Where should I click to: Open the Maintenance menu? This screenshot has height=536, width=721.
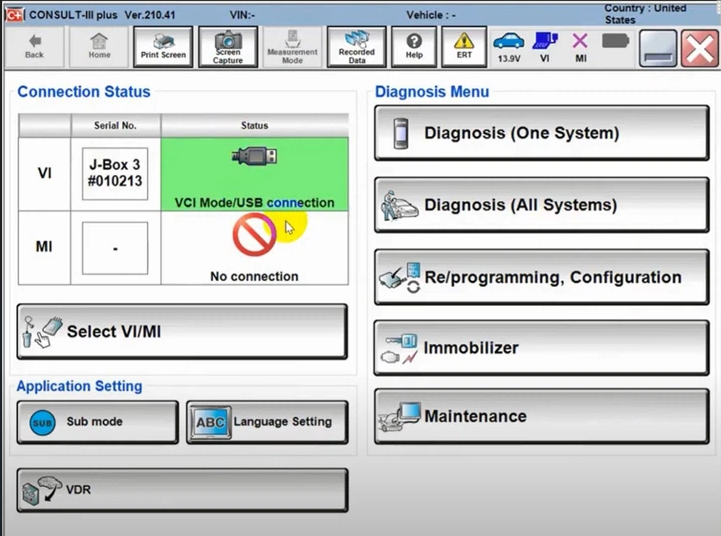(542, 416)
